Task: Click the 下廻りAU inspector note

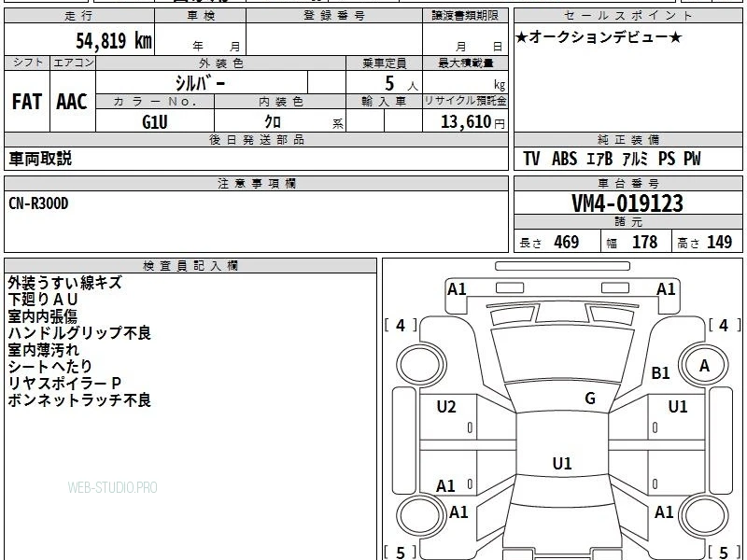Action: [43, 300]
